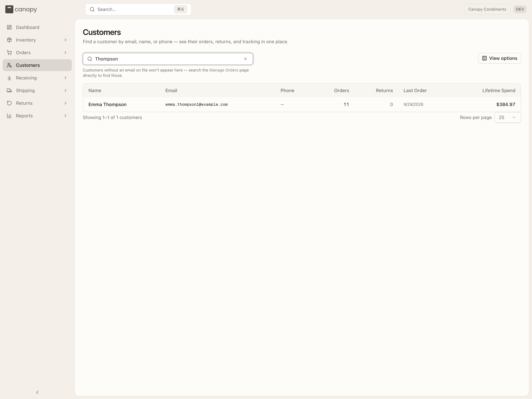The image size is (532, 399).
Task: Click the Lifetime Spend column header
Action: [x=499, y=90]
